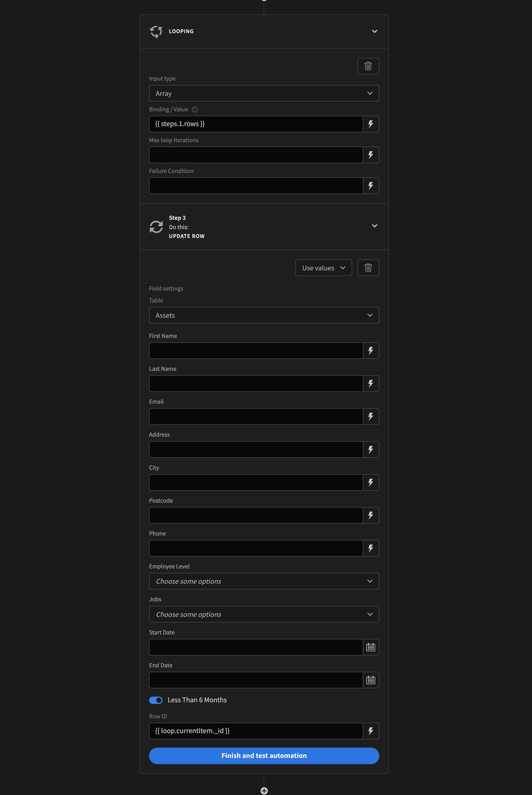Screen dimensions: 532x795
Task: Open End Date calendar picker
Action: pyautogui.click(x=371, y=680)
